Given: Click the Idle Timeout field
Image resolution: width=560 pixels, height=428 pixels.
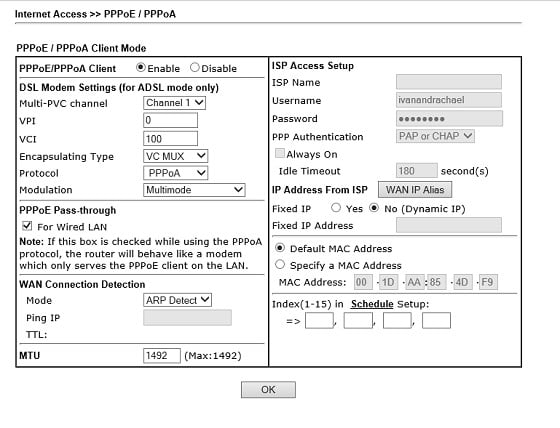Looking at the screenshot, I should point(416,170).
